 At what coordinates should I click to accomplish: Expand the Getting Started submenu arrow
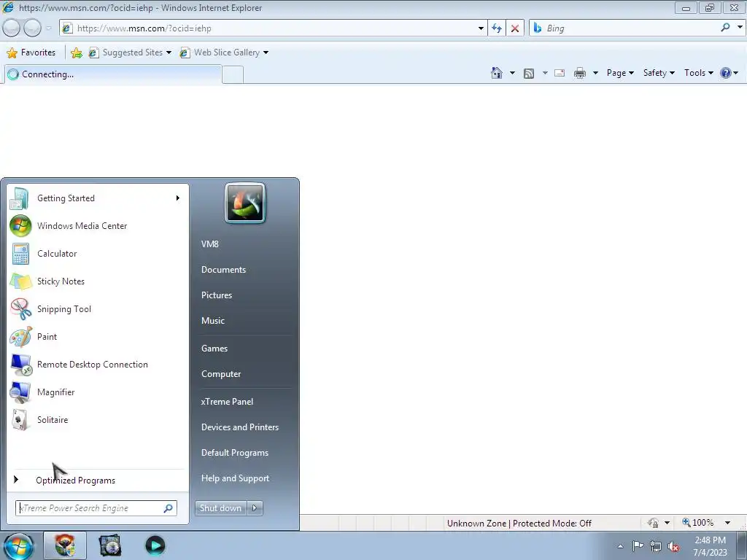178,198
